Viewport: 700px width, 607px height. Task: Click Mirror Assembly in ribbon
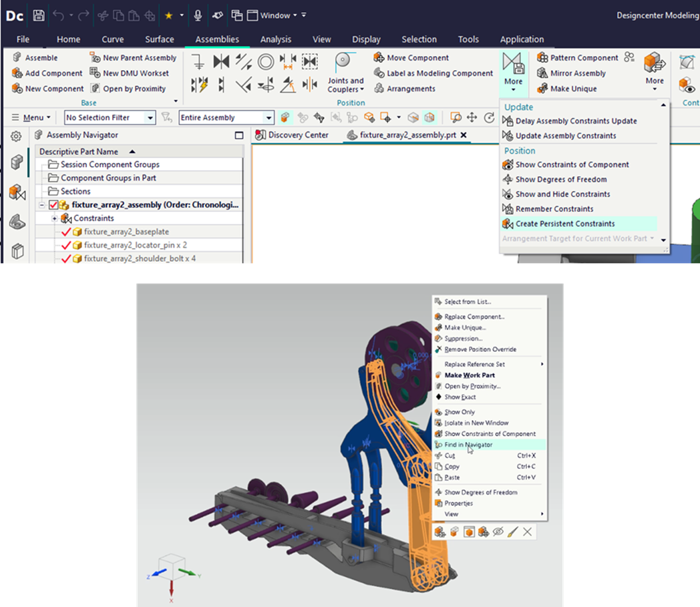(x=572, y=73)
